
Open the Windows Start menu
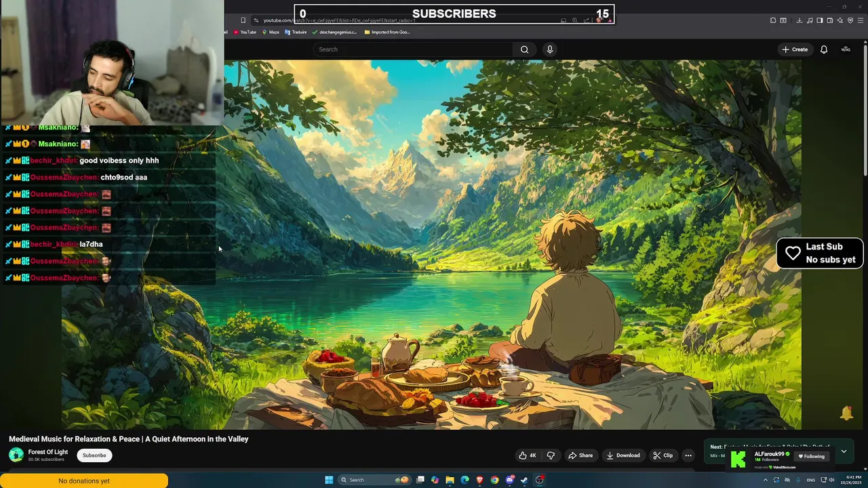click(329, 480)
